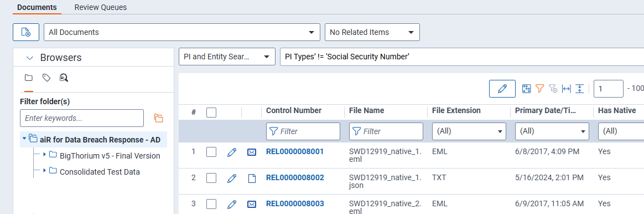Viewport: 644px width, 214px height.
Task: Open the saved searches browser icon
Action: (64, 78)
